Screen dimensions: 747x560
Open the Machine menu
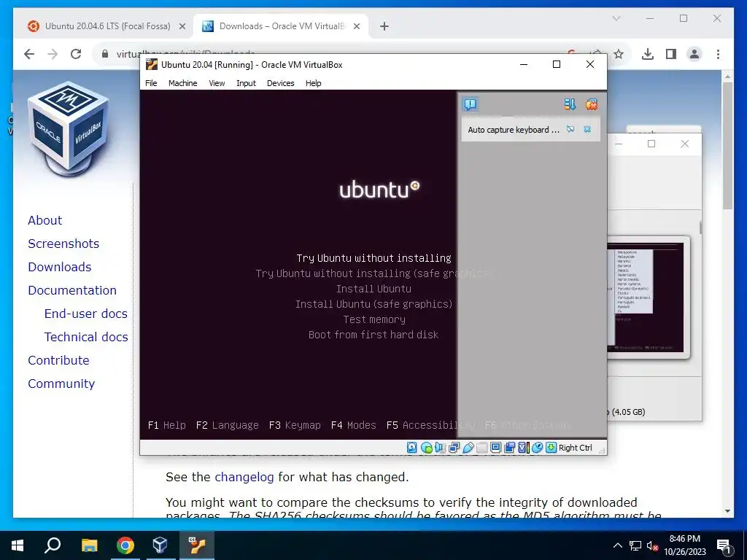coord(182,83)
